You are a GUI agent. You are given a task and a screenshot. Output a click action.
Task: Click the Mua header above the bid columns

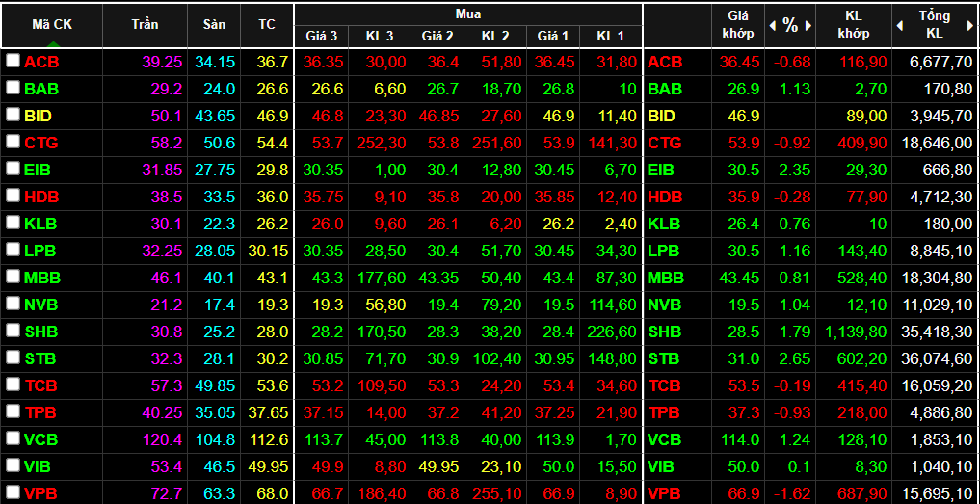coord(467,13)
